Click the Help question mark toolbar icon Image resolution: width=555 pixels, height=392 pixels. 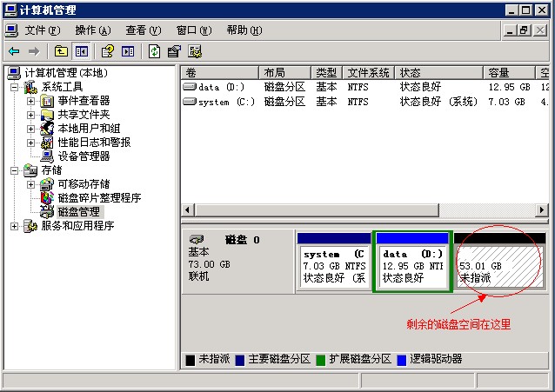tap(108, 51)
